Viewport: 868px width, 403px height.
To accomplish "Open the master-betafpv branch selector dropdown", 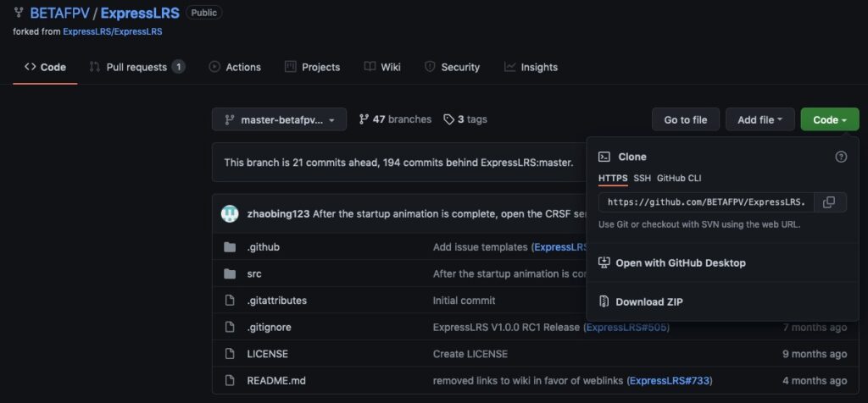I will 279,120.
